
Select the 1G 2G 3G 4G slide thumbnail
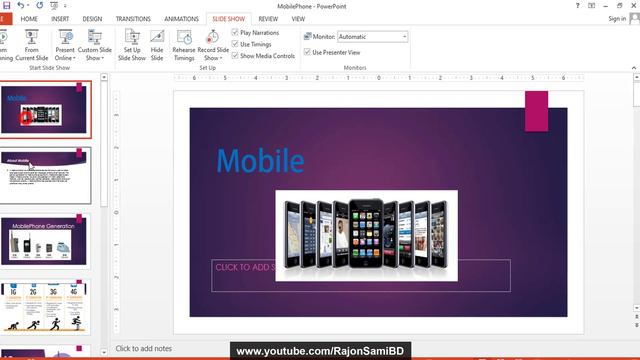click(x=45, y=307)
